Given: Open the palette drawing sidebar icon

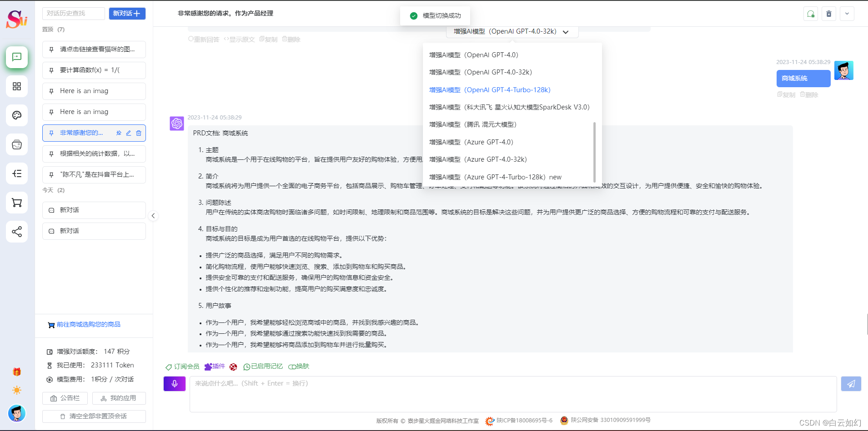Looking at the screenshot, I should point(17,115).
